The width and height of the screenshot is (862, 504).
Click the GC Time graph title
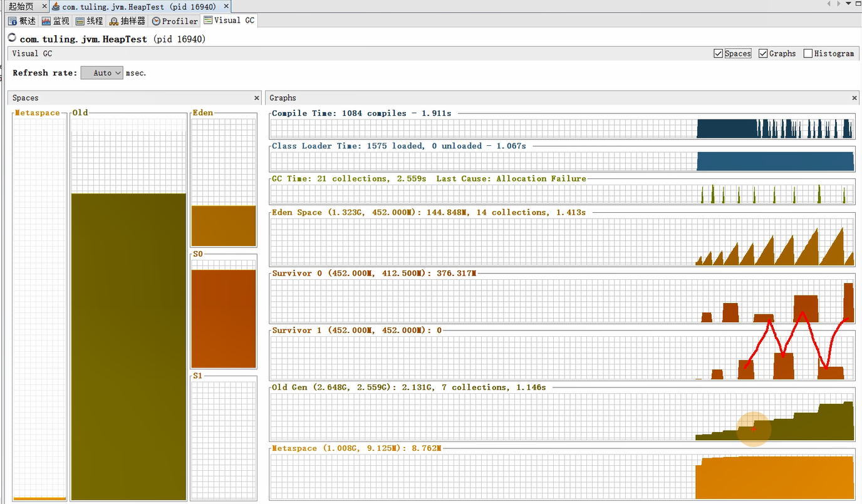click(429, 178)
